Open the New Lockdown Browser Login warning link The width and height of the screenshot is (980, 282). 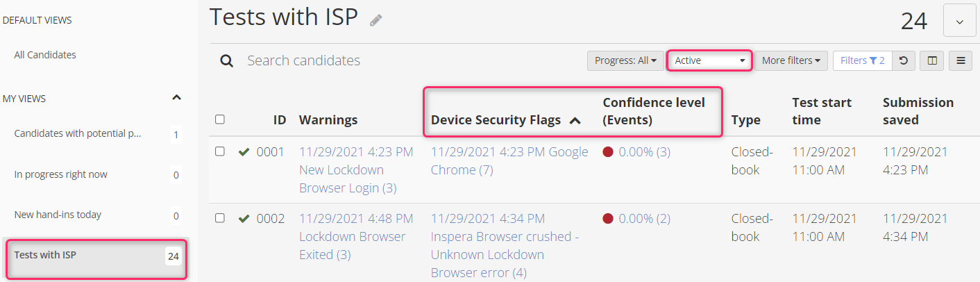coord(348,179)
